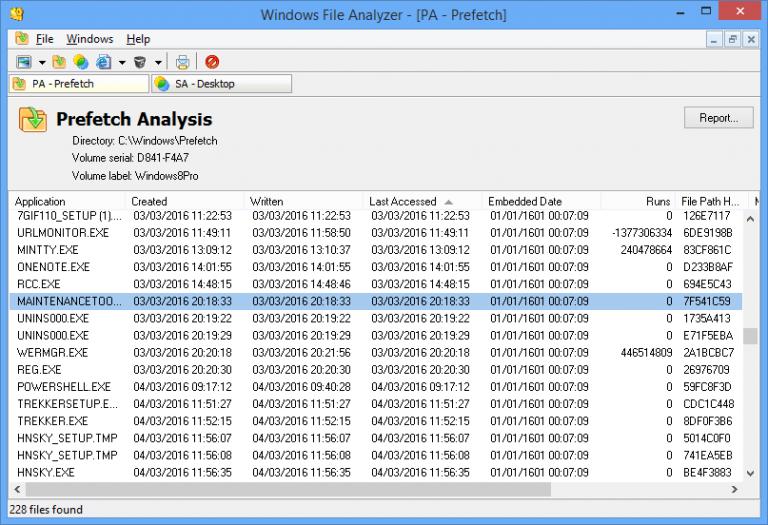This screenshot has height=525, width=768.
Task: Click the Prefetch analyzer toolbar icon
Action: (x=59, y=62)
